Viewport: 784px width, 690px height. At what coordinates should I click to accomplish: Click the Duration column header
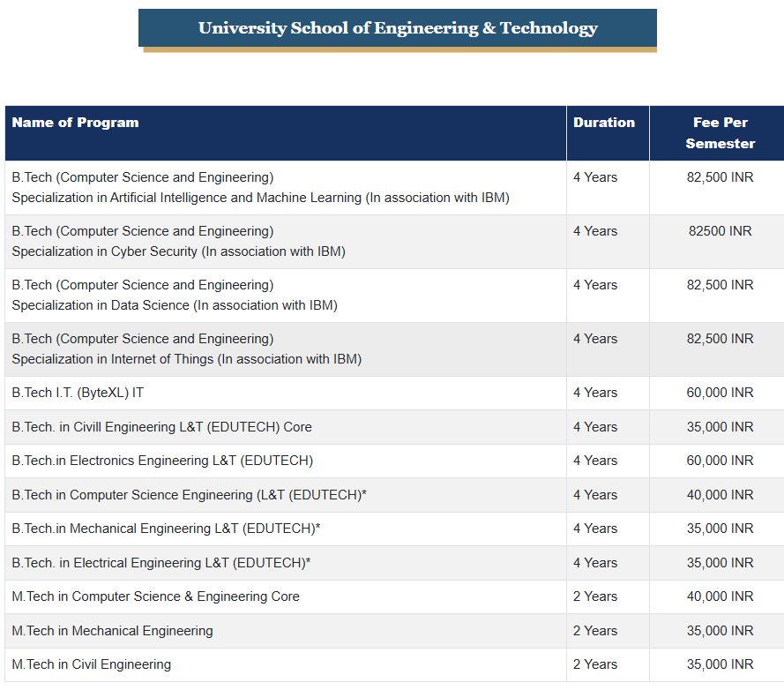604,123
